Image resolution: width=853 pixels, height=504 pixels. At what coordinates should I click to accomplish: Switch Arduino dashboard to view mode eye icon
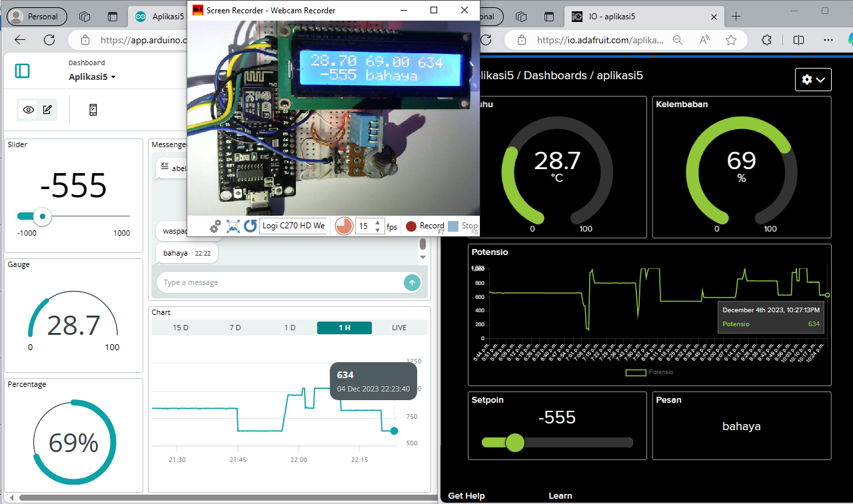click(29, 110)
